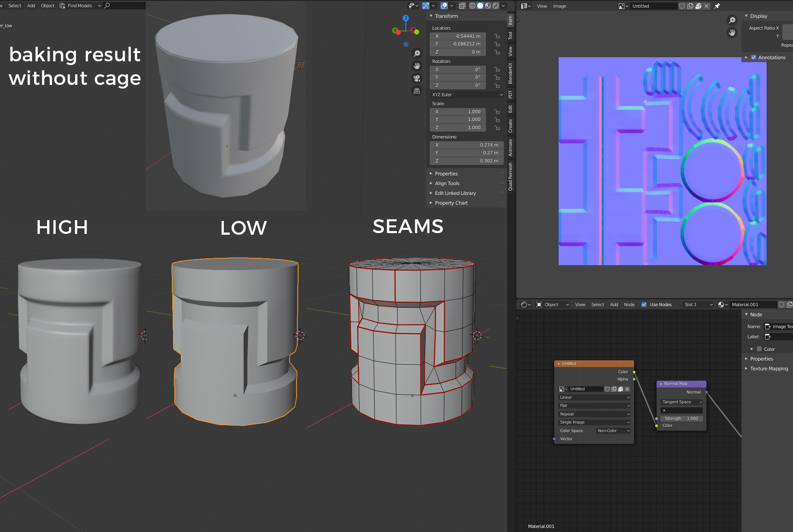
Task: Click fake user shield in Untitled image node
Action: (607, 389)
